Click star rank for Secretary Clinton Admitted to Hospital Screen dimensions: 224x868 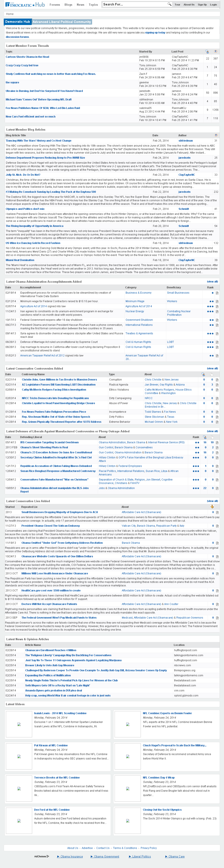196,458
